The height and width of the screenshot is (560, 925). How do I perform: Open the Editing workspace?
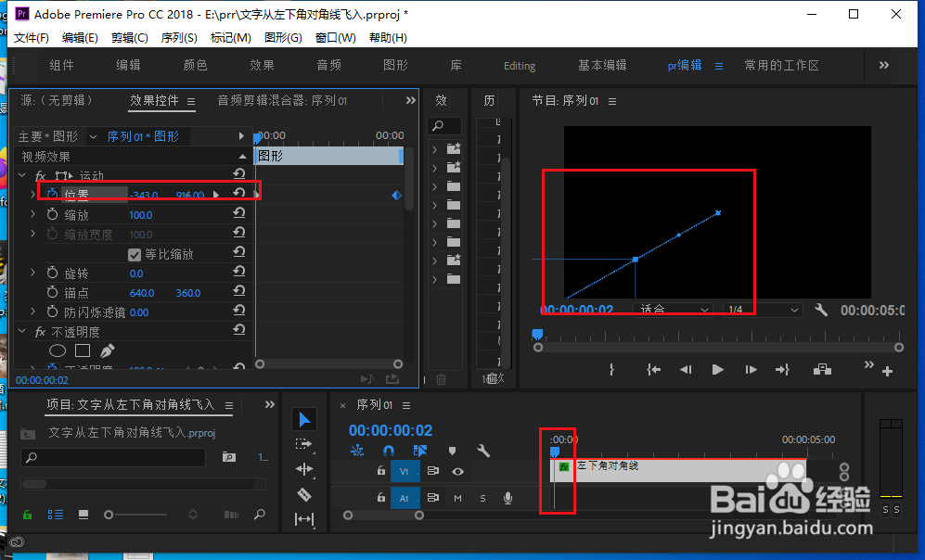click(x=520, y=66)
